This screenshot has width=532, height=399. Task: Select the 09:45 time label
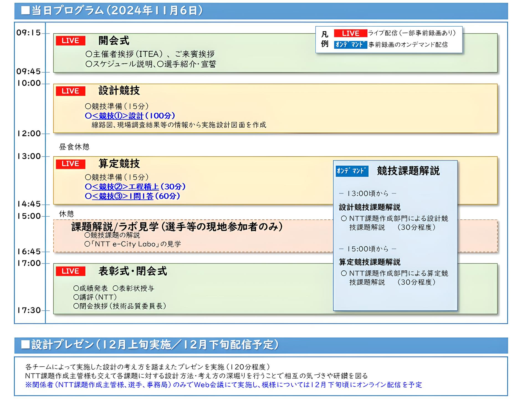click(29, 72)
